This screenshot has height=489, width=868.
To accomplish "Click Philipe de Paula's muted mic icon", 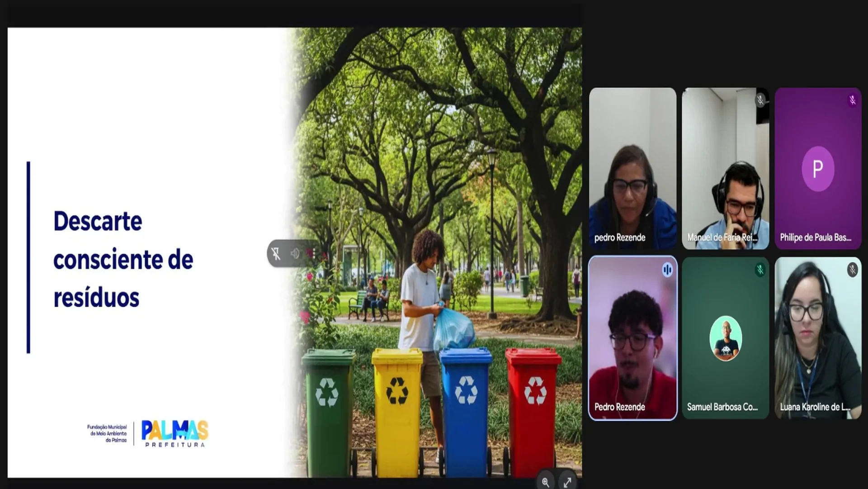I will [853, 100].
